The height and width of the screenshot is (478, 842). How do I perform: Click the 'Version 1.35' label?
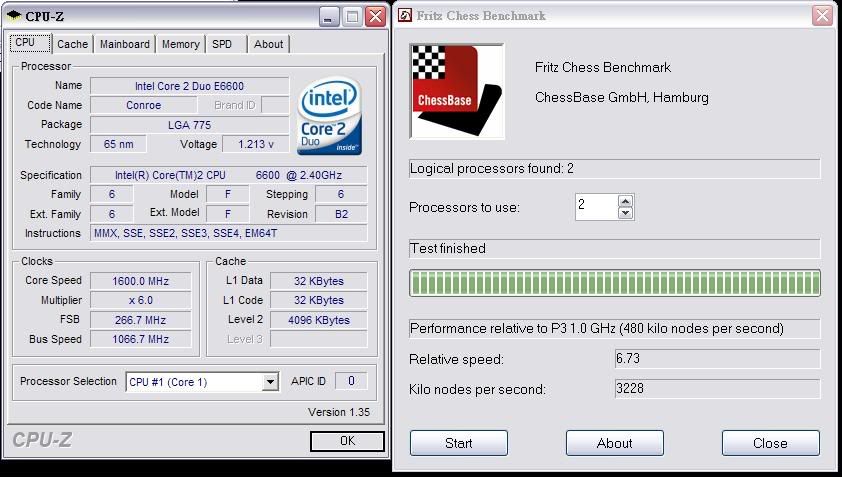[x=339, y=412]
